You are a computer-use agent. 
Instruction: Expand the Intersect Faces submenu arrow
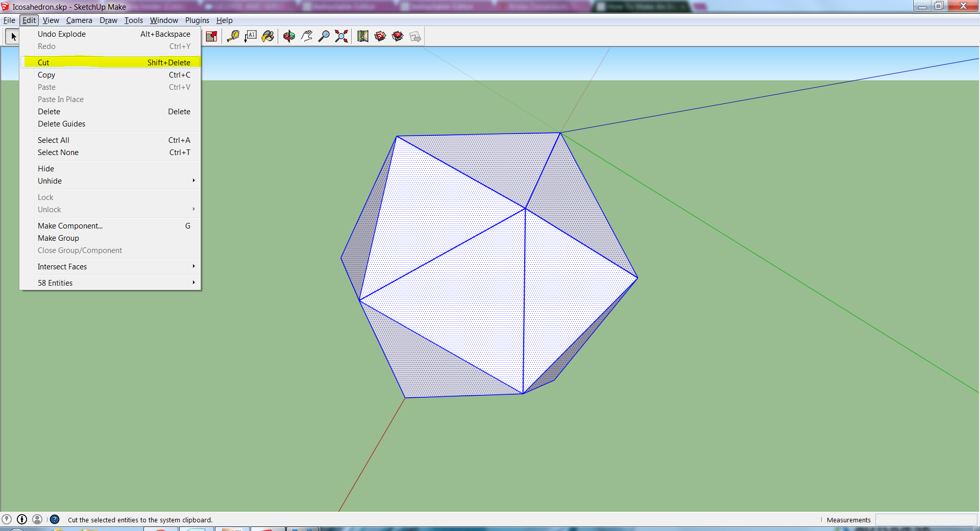(x=194, y=266)
